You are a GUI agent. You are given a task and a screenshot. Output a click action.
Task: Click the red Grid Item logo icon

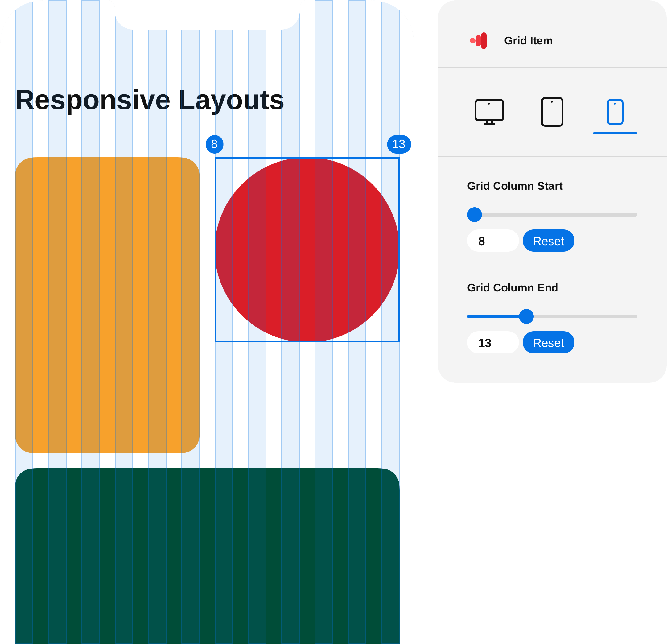tap(478, 40)
